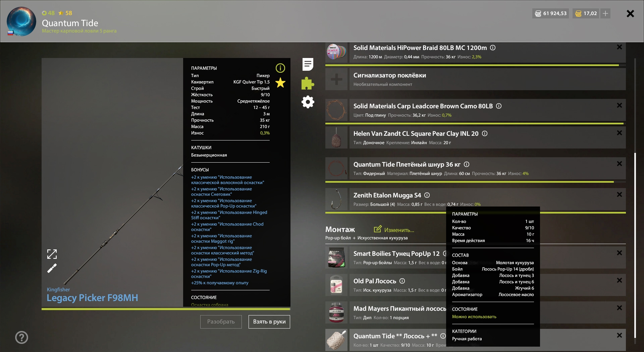Close the equipment window with top-right X

point(630,13)
